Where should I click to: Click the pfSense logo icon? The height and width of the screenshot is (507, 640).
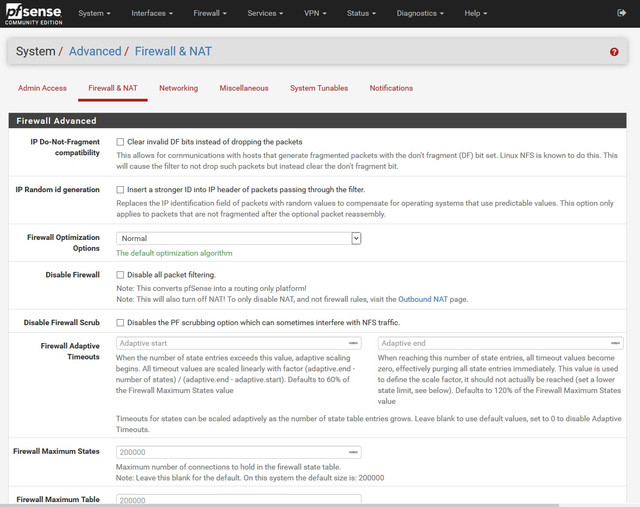[x=33, y=13]
